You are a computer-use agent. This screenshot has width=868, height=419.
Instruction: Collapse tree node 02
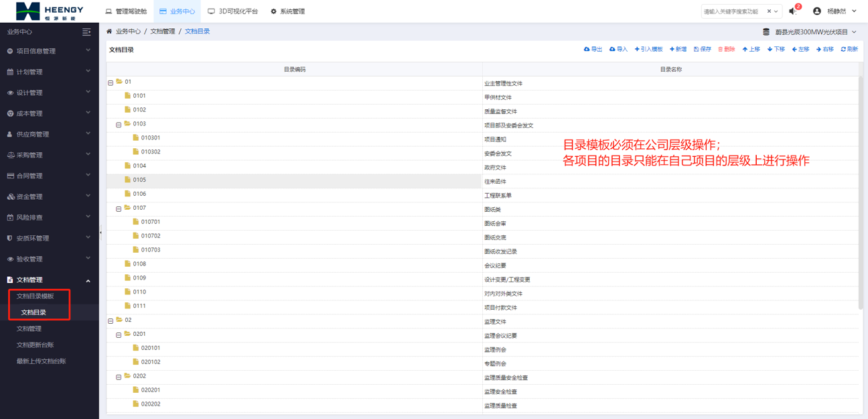click(111, 321)
